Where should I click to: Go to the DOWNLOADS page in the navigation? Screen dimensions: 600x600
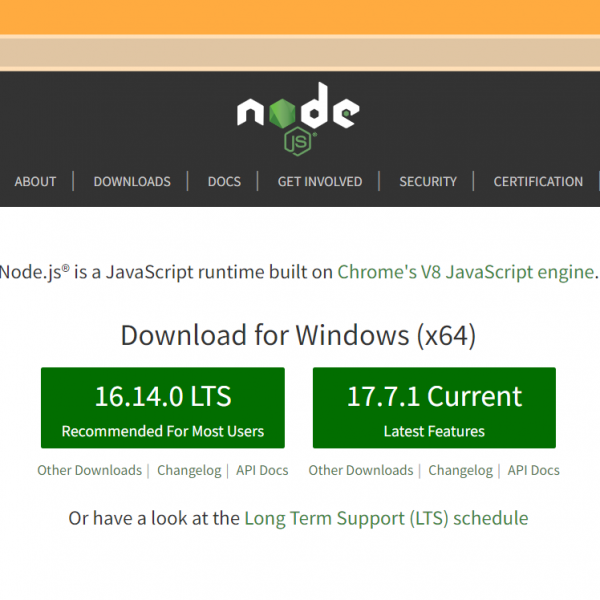tap(132, 181)
